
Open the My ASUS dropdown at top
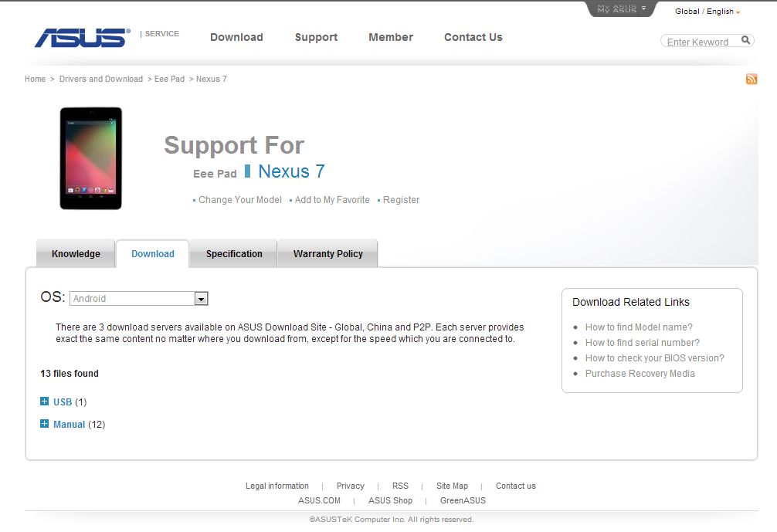click(622, 9)
